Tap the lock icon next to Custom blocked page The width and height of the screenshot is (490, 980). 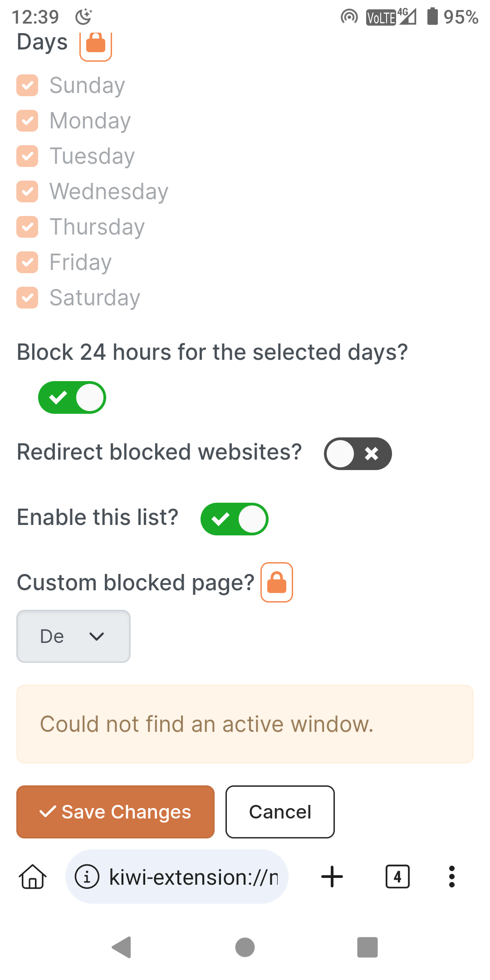276,583
